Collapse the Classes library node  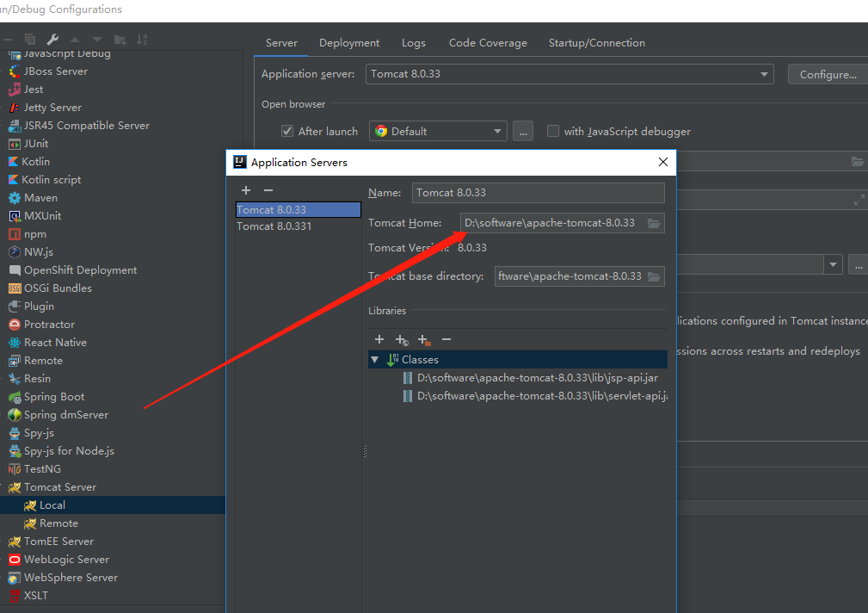pos(375,360)
